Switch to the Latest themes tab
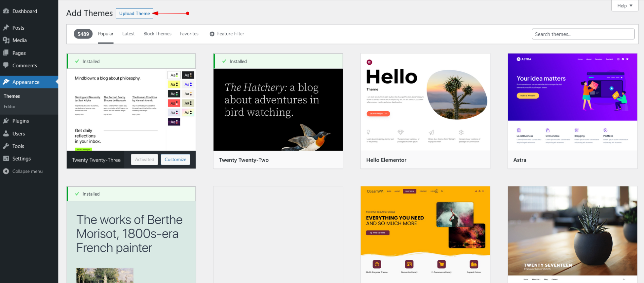 click(128, 34)
